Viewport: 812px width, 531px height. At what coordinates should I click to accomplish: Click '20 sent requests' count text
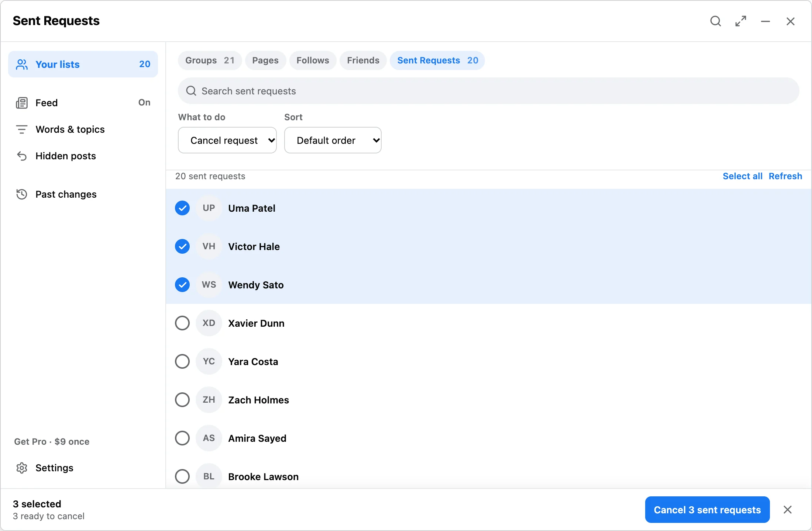click(210, 176)
